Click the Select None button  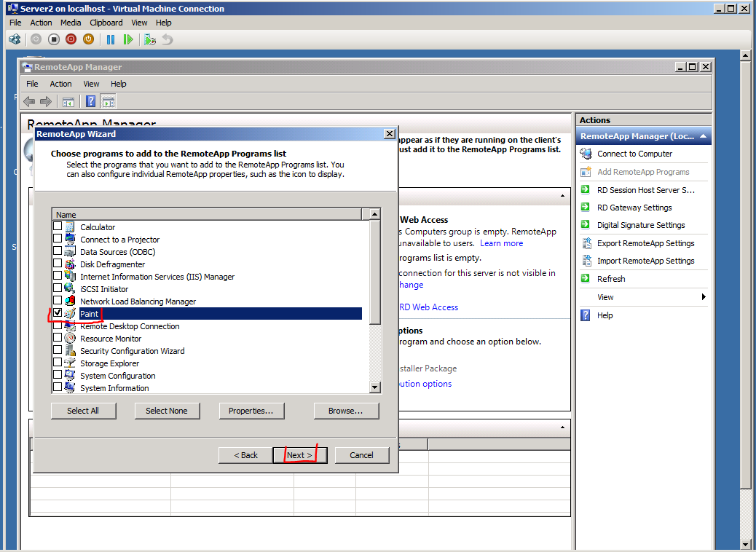click(166, 411)
